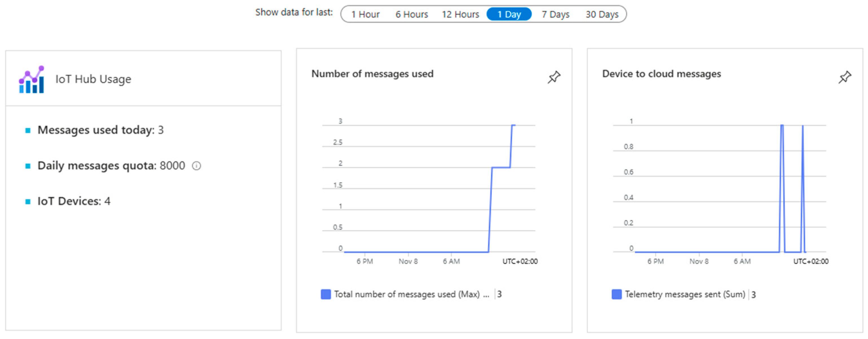Click the IoT Devices count line
Screen dimensions: 868x339
[74, 201]
